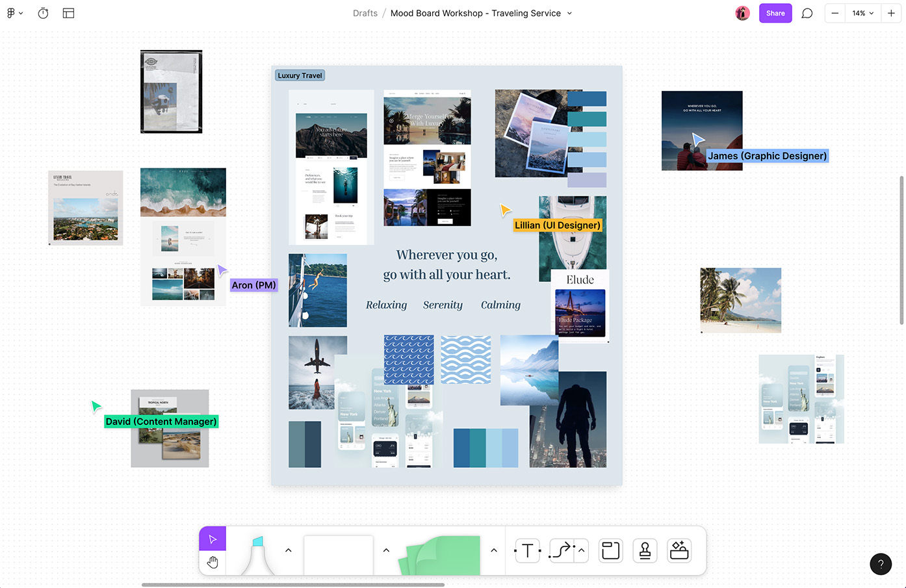
Task: Start the timer tool
Action: [43, 13]
